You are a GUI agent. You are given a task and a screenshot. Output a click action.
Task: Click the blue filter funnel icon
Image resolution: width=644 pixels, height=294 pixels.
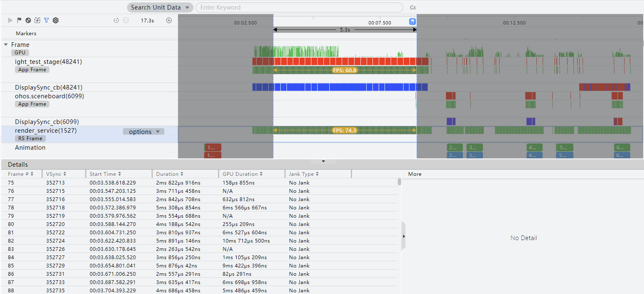coord(47,20)
